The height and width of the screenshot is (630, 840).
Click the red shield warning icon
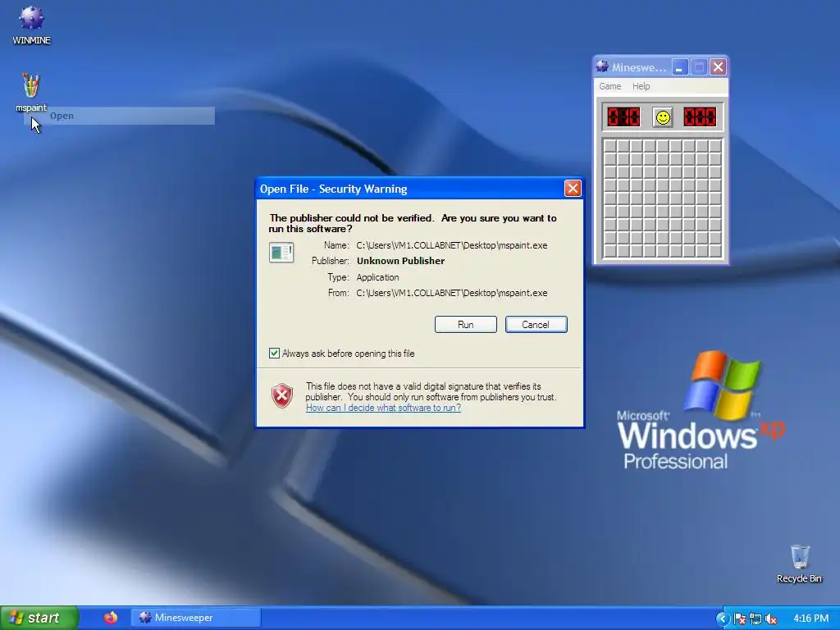point(282,396)
